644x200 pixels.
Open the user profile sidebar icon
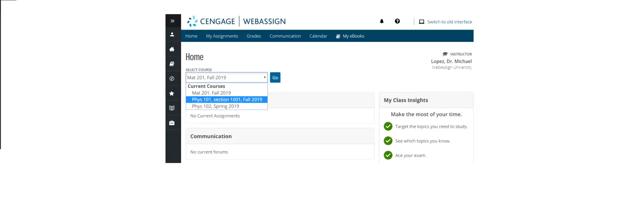172,34
